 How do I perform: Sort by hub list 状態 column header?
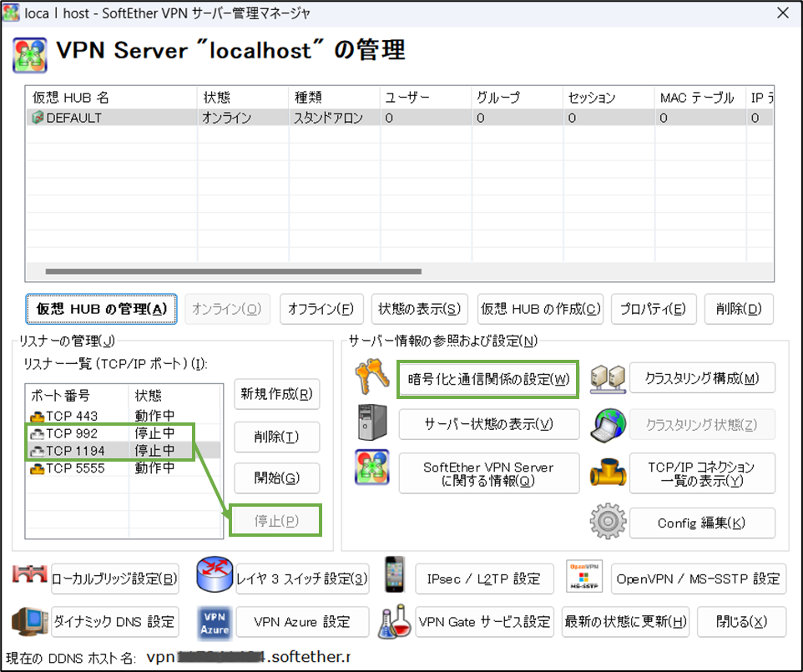coord(243,98)
